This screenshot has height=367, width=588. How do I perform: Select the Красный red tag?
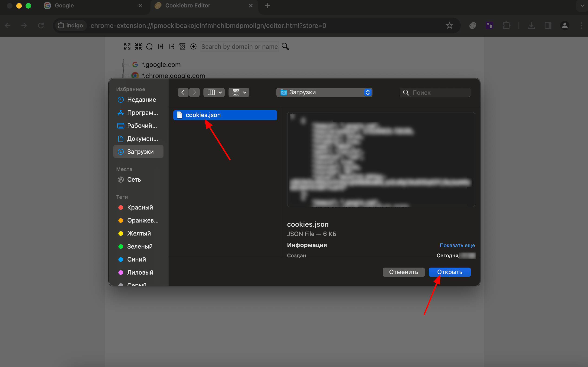(140, 207)
